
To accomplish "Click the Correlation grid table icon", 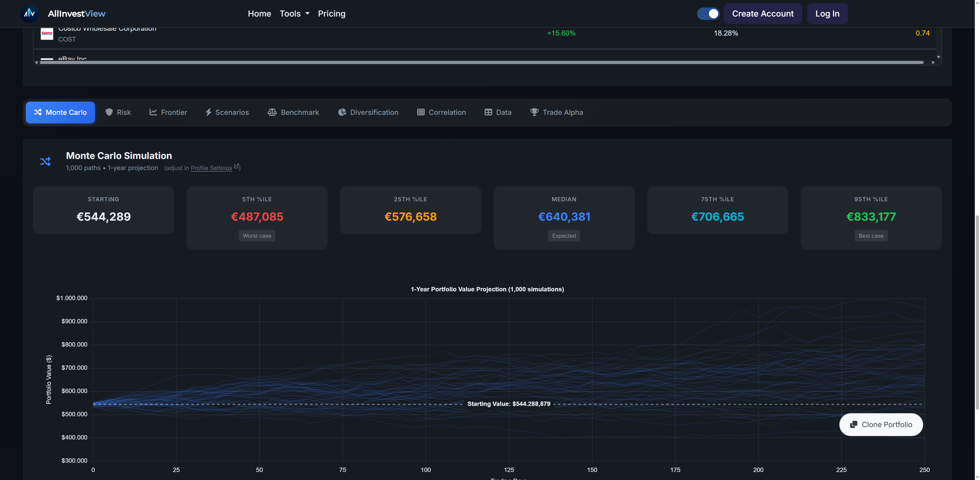I will (x=421, y=112).
